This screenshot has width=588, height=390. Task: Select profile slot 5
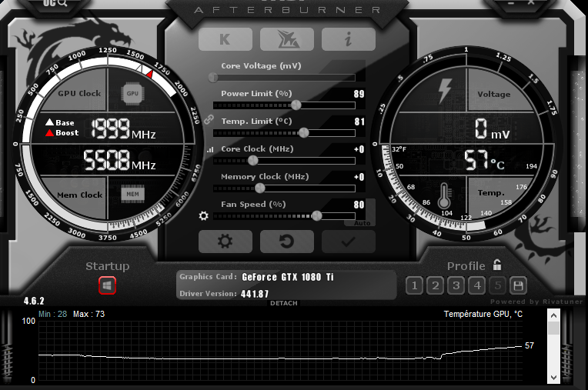pyautogui.click(x=498, y=286)
